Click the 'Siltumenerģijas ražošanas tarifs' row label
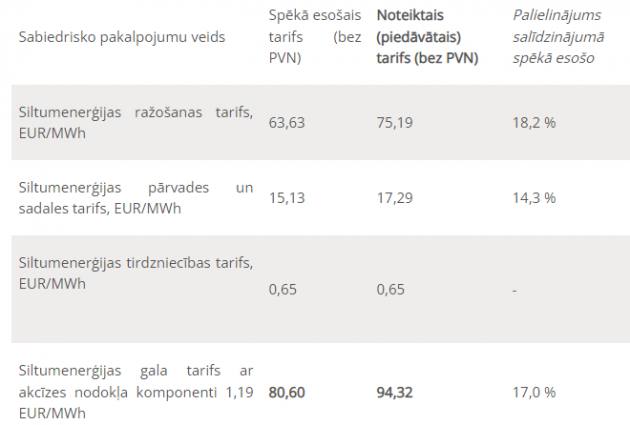 tap(136, 122)
